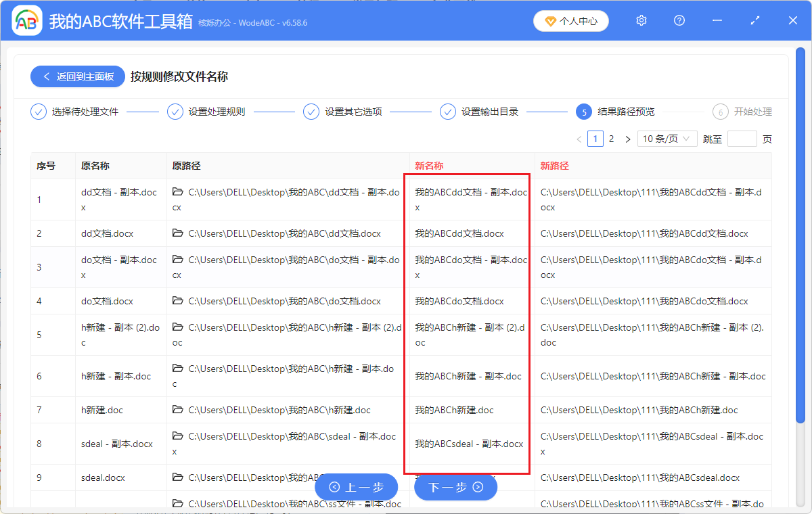Click the next page arrow in pagination
812x514 pixels.
coord(627,138)
